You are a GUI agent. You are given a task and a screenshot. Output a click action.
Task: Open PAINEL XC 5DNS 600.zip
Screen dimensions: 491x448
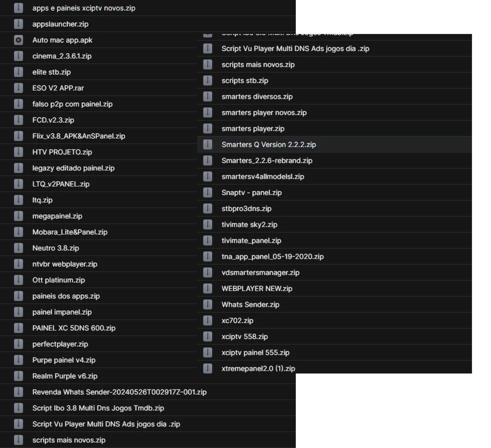(74, 328)
